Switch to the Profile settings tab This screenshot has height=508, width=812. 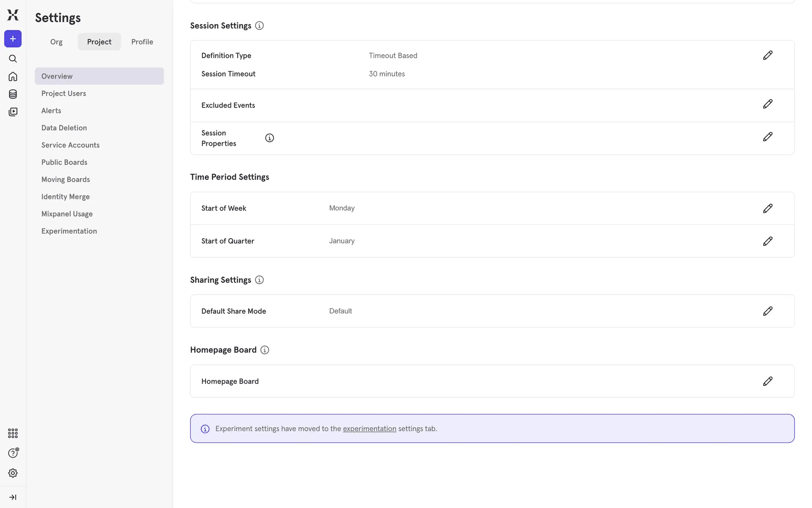(142, 42)
